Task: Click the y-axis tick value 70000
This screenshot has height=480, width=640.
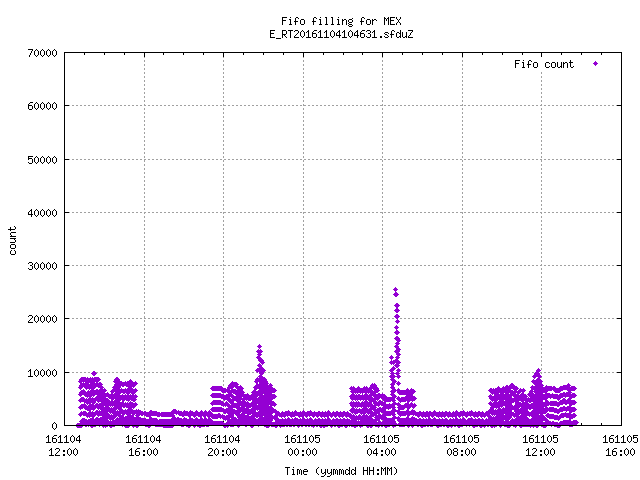Action: (42, 53)
